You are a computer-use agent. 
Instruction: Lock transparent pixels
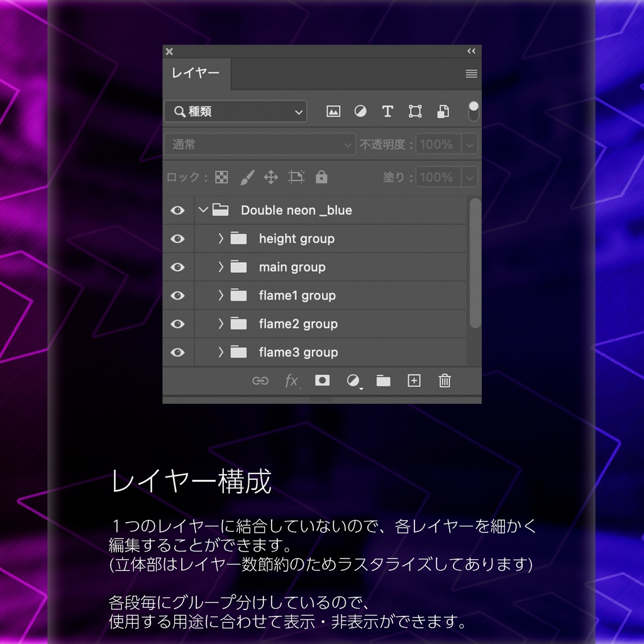221,177
